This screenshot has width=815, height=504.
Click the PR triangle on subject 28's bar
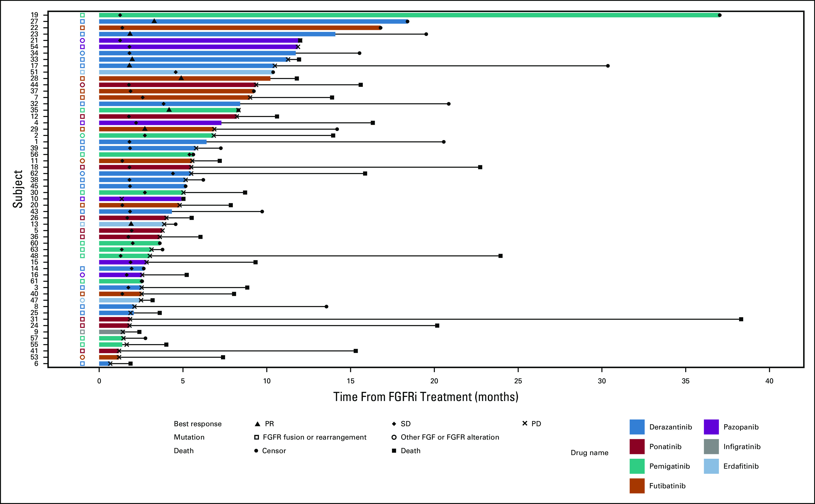click(181, 78)
